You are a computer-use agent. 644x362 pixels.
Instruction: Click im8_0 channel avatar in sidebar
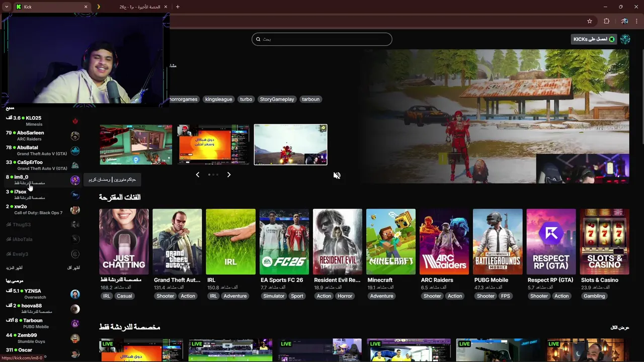coord(75,180)
